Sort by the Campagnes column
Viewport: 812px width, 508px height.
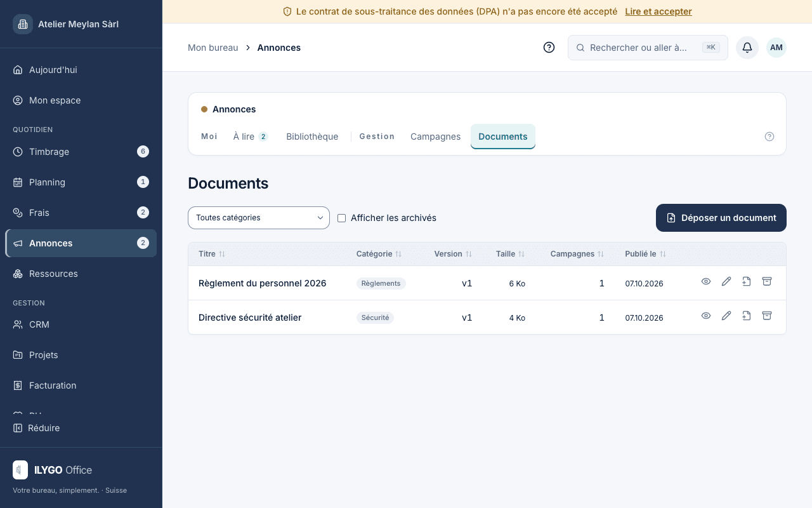tap(577, 254)
